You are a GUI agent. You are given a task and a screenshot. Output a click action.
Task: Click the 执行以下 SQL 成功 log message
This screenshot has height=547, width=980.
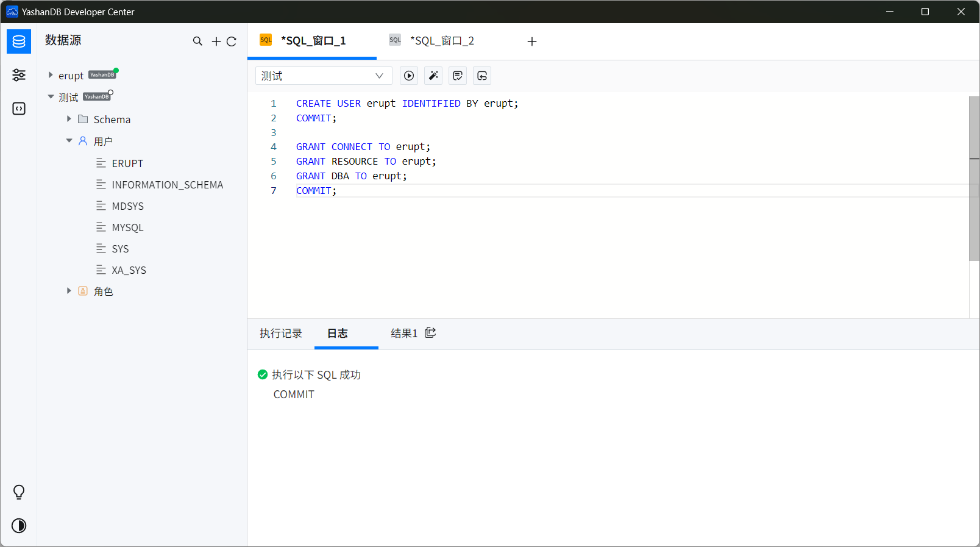point(316,375)
